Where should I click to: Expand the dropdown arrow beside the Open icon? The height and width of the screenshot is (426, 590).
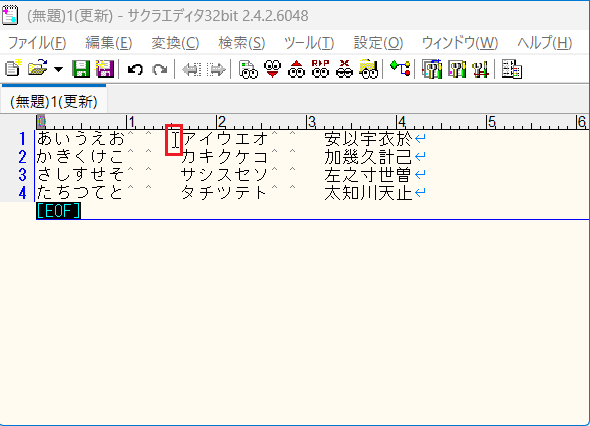click(x=58, y=69)
